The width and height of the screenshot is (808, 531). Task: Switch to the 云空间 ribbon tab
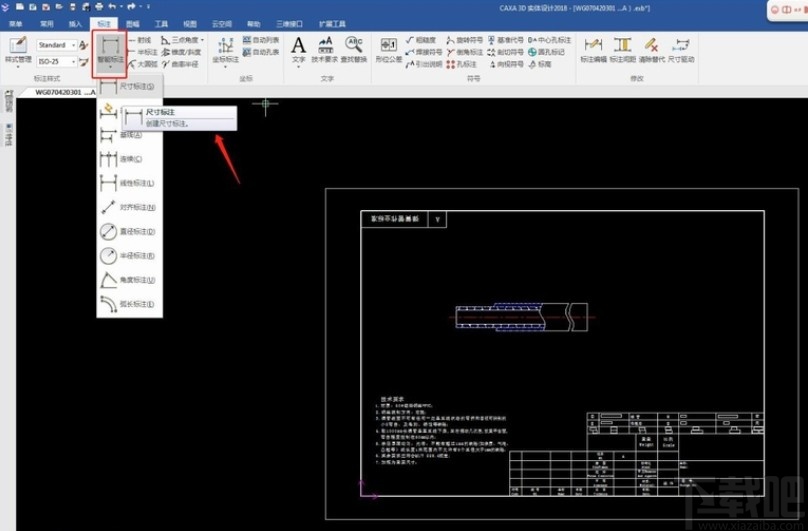(222, 24)
